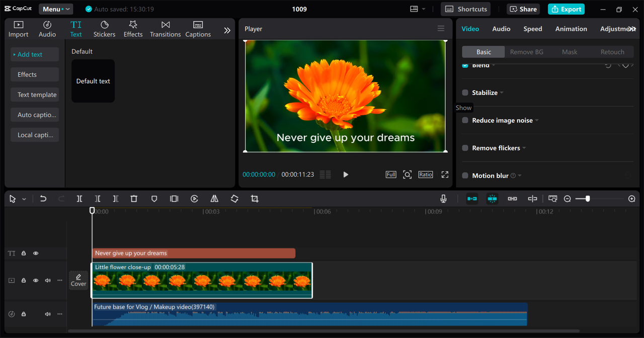The width and height of the screenshot is (644, 338).
Task: Show more inspector tabs chevron
Action: pos(632,29)
